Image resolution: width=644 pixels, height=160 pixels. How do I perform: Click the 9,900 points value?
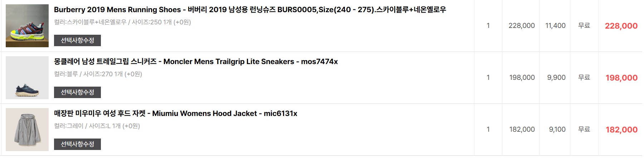click(556, 78)
